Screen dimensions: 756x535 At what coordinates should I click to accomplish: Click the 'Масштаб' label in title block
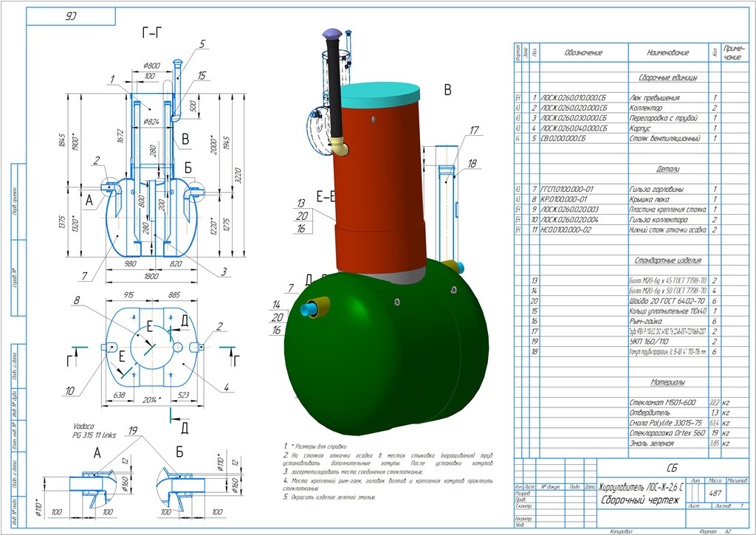737,480
